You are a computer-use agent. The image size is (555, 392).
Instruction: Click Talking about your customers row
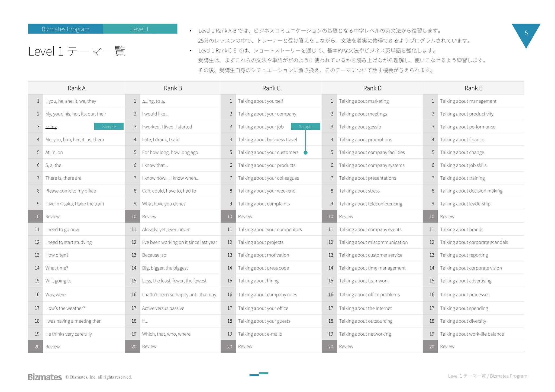coord(268,153)
